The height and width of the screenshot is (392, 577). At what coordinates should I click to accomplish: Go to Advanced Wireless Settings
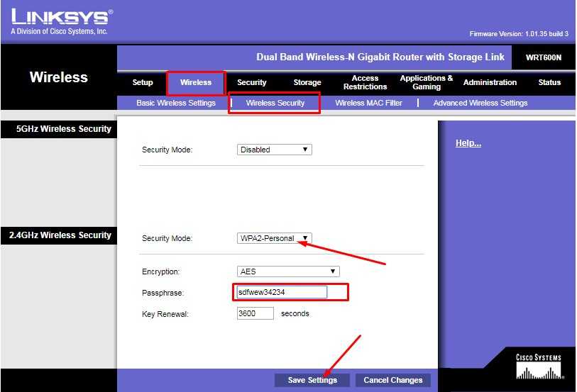tap(480, 103)
